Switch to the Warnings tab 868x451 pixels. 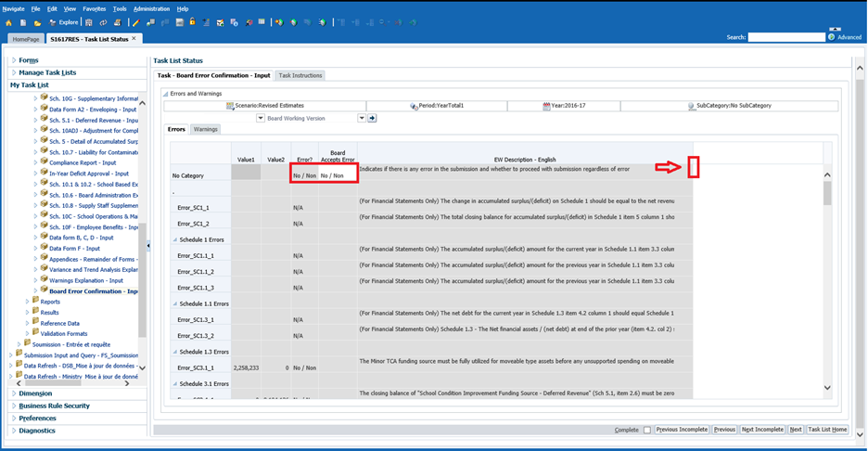coord(205,129)
